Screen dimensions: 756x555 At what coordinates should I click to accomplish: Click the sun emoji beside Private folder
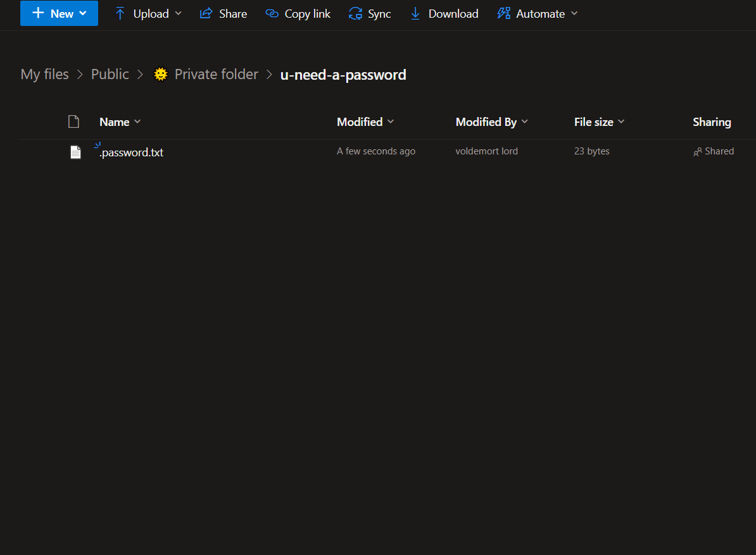pyautogui.click(x=161, y=74)
